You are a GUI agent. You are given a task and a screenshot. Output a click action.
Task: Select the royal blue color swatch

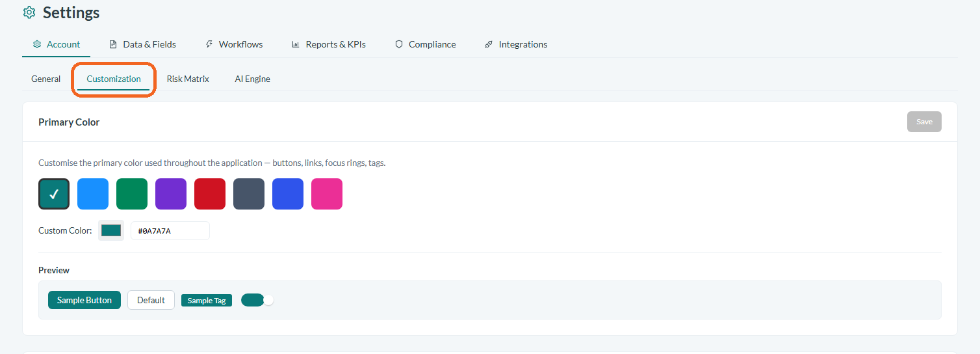pyautogui.click(x=288, y=194)
